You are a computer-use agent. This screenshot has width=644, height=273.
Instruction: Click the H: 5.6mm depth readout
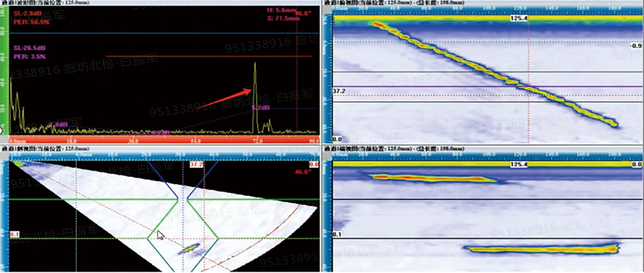pyautogui.click(x=279, y=10)
